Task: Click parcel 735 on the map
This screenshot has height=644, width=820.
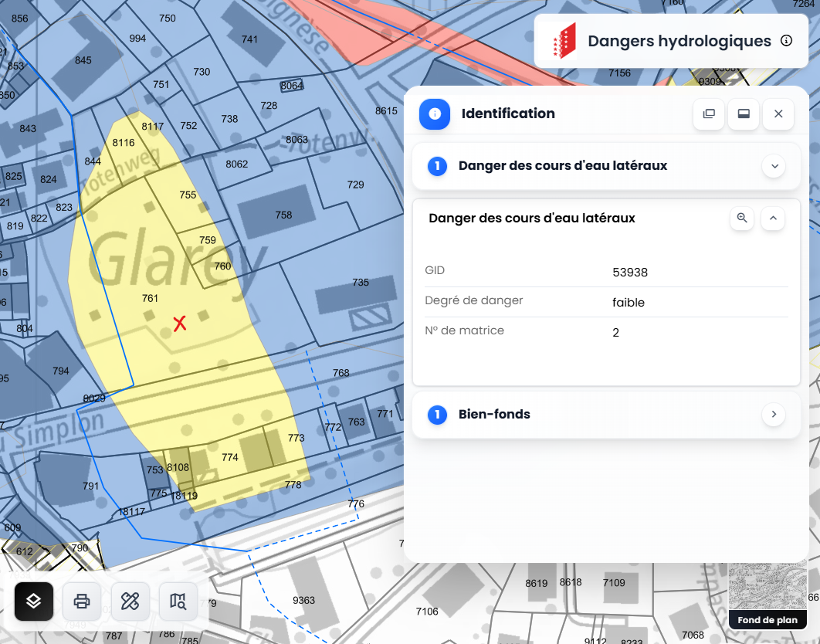Action: tap(361, 283)
